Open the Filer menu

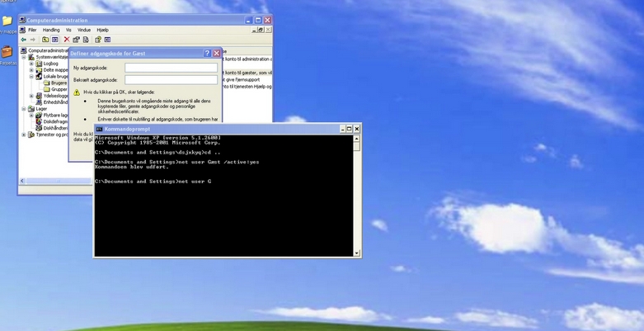coord(32,30)
